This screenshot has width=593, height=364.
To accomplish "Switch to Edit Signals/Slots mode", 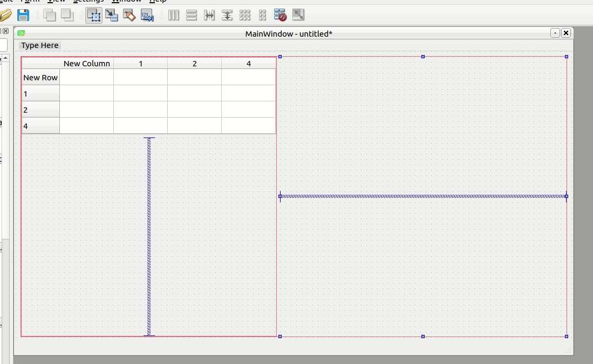I will click(112, 16).
